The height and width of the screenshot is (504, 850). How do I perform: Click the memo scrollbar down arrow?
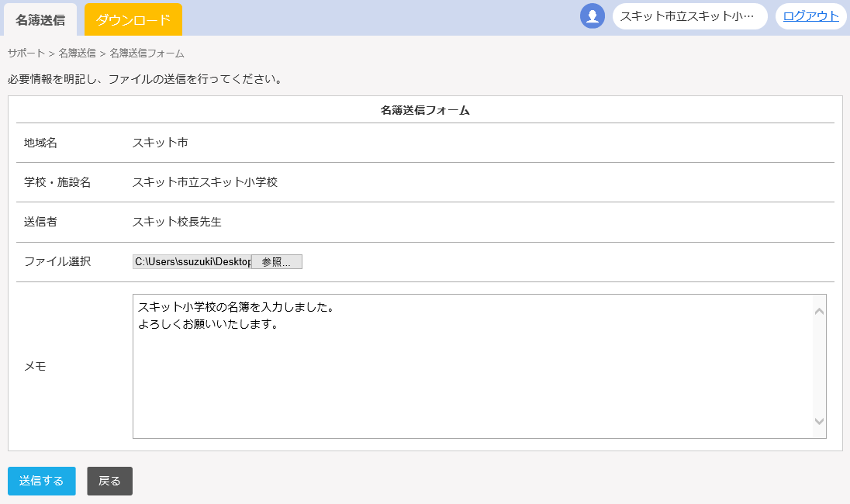tap(820, 421)
